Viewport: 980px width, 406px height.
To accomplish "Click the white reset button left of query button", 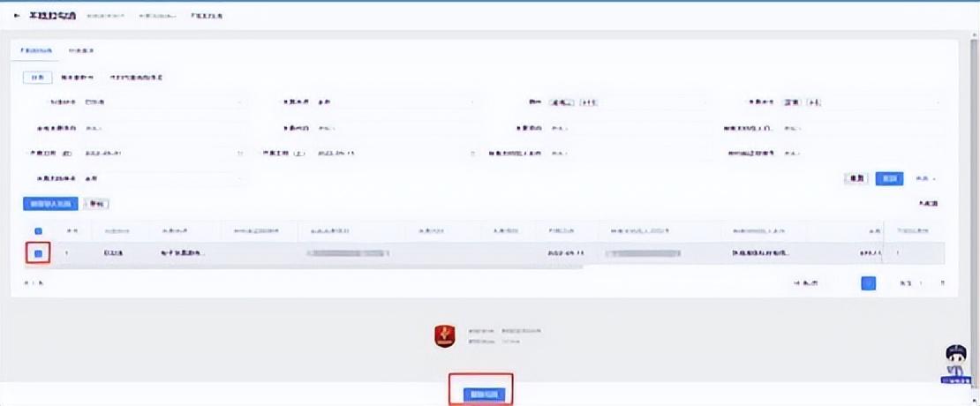I will 857,178.
